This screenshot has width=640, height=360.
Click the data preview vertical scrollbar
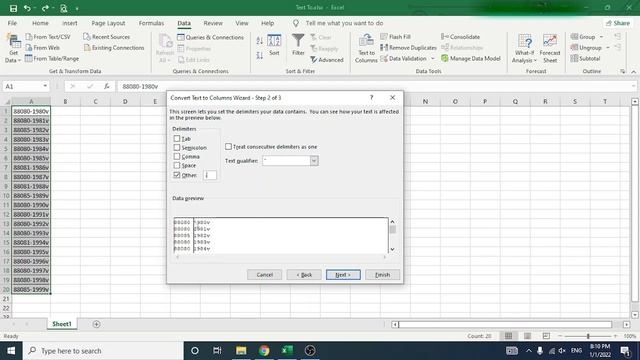(392, 236)
